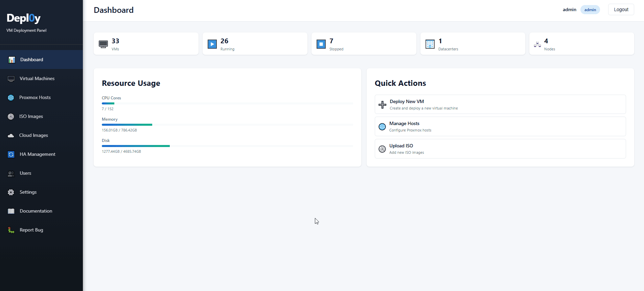644x291 pixels.
Task: Click 'Create and deploy a new virtual machine' text
Action: pyautogui.click(x=424, y=108)
